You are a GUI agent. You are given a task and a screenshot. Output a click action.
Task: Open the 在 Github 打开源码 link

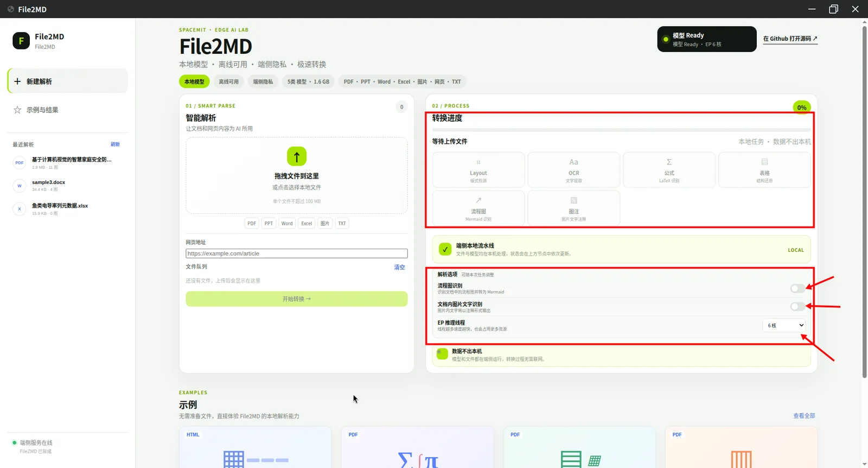(x=790, y=39)
